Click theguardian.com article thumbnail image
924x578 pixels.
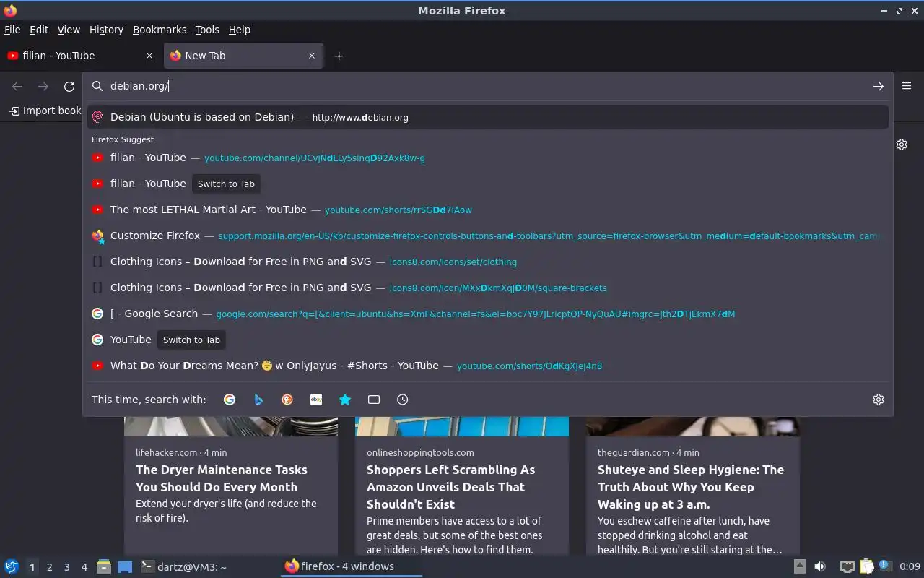pyautogui.click(x=693, y=426)
